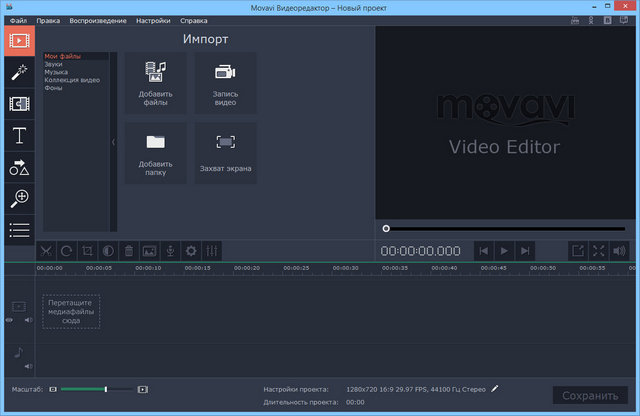The image size is (640, 416).
Task: Click the rotate clip tool
Action: tap(67, 251)
